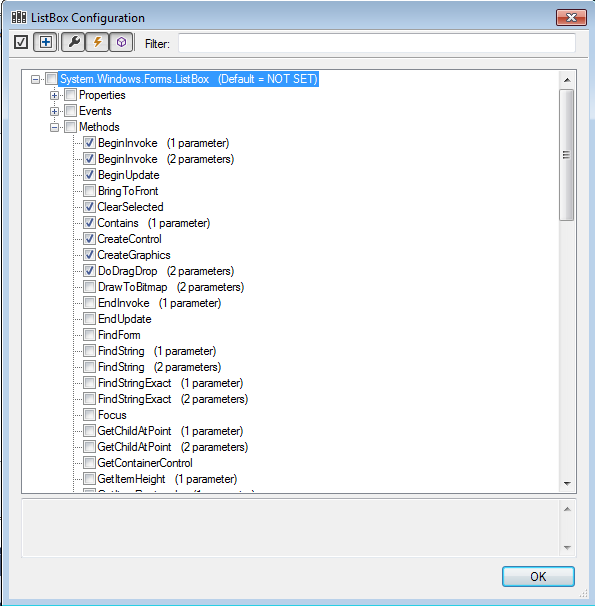The height and width of the screenshot is (606, 595).
Task: Click the up arrow of the tree scrollbar
Action: coord(567,80)
